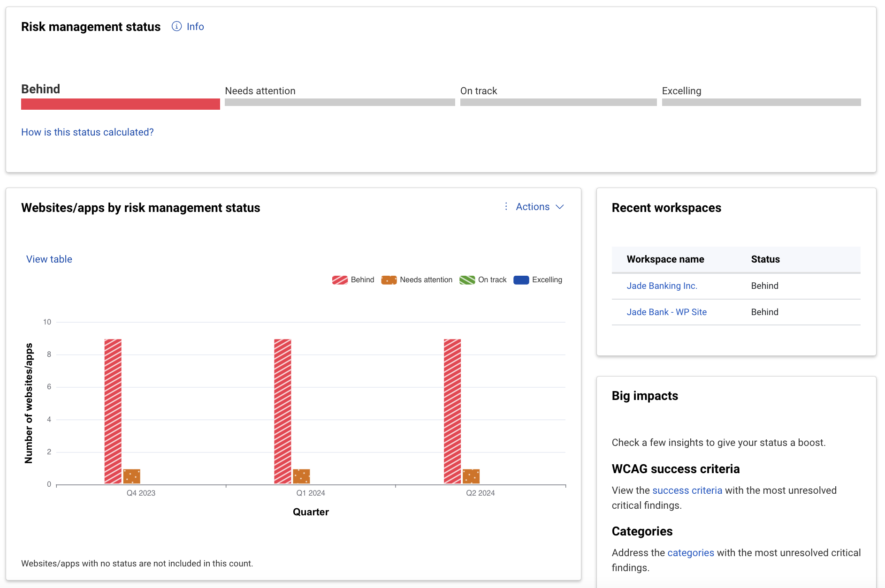Click the three-dot icon beside Actions

tap(506, 206)
